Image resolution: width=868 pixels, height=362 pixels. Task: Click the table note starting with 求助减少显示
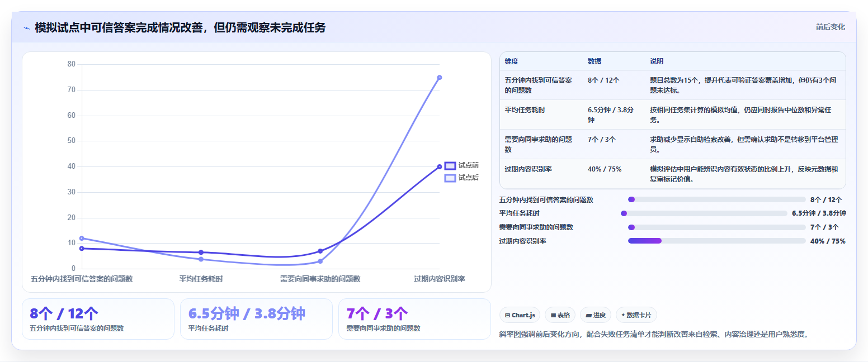tap(744, 144)
